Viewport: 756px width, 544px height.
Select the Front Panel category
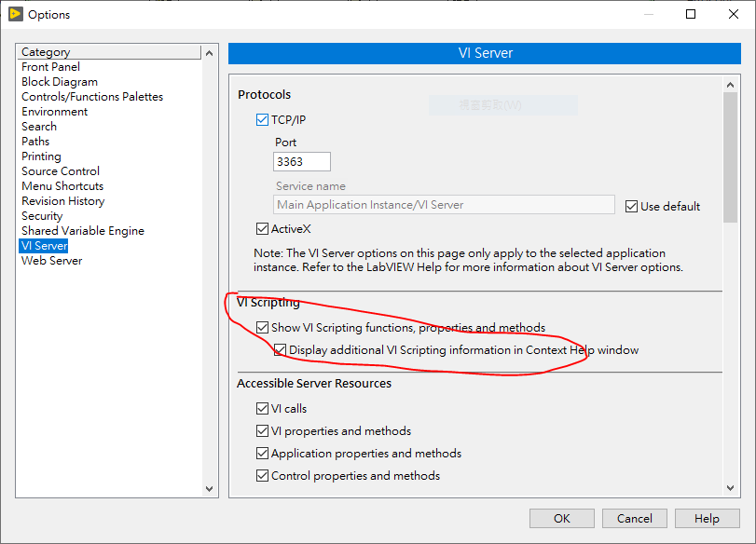[50, 66]
